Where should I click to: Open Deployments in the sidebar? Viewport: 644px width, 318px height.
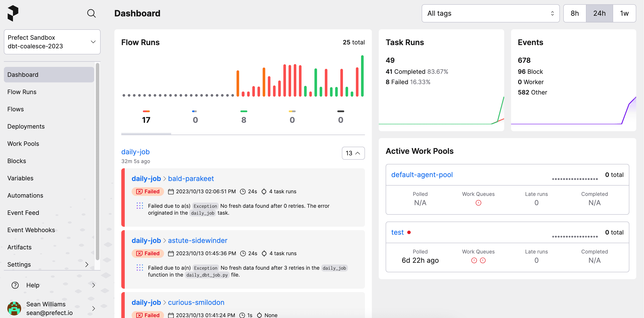tap(26, 126)
